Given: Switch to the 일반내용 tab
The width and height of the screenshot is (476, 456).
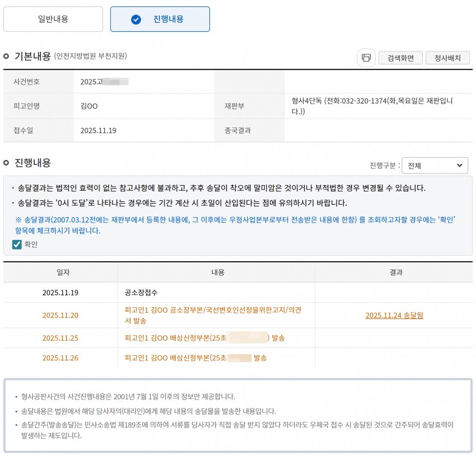Looking at the screenshot, I should [x=53, y=18].
